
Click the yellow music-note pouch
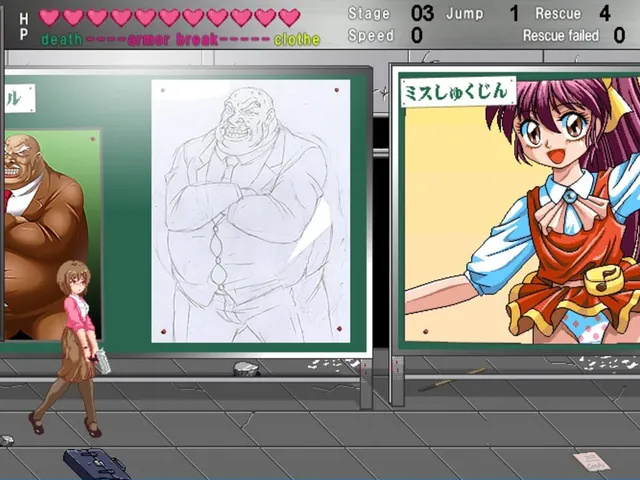604,280
